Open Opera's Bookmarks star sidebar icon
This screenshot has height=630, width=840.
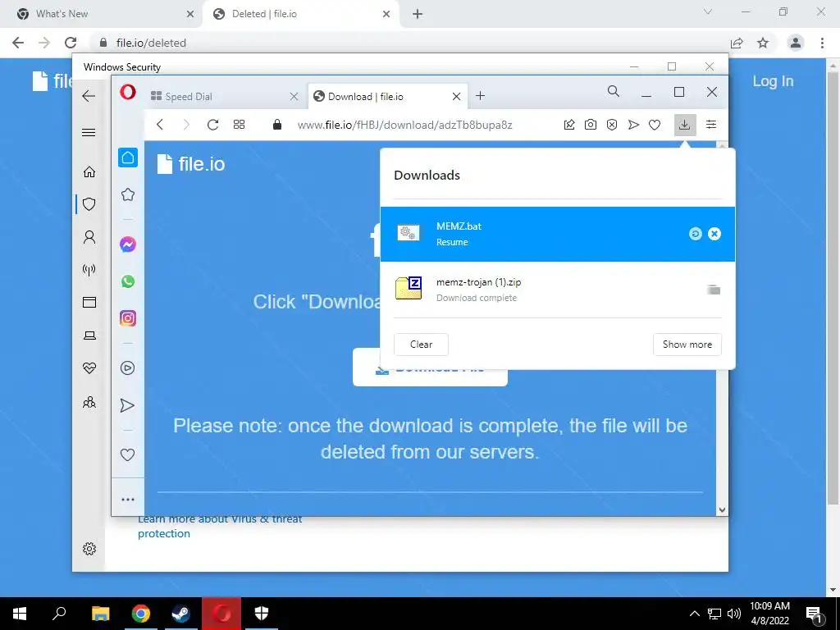(127, 194)
